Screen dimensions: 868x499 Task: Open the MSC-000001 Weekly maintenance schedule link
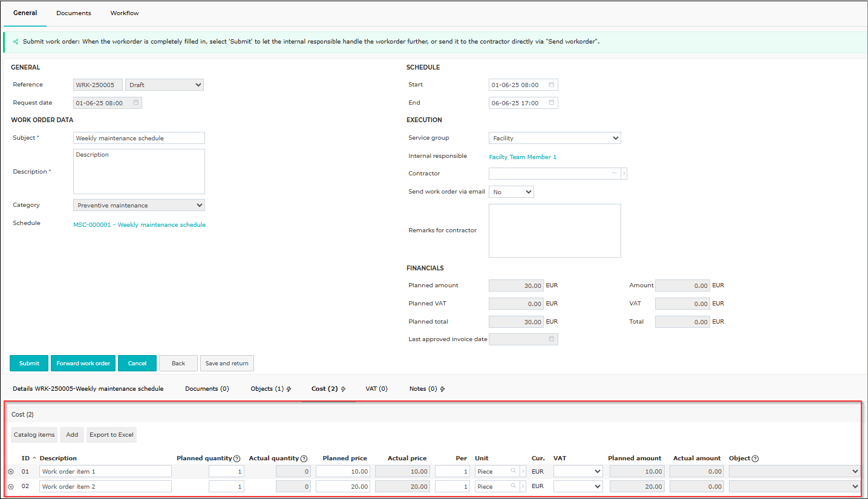(139, 225)
